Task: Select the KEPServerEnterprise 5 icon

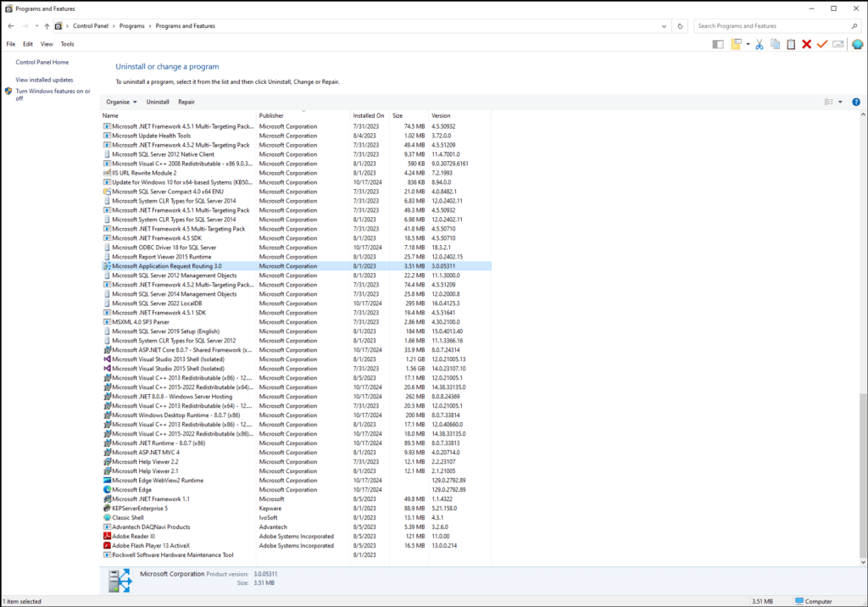Action: tap(108, 508)
